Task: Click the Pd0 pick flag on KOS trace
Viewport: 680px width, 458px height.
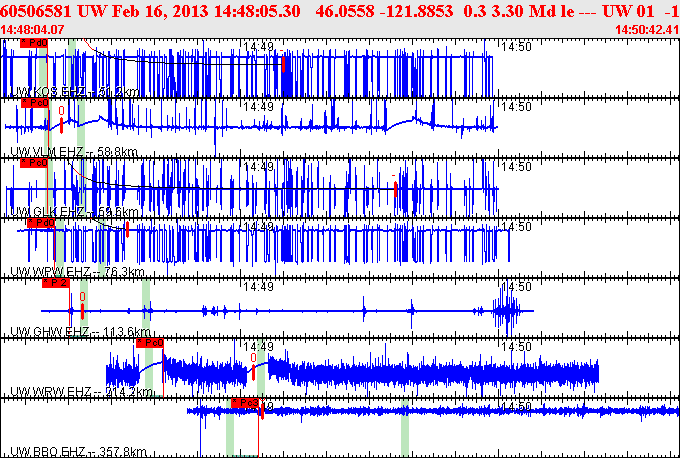Action: click(33, 45)
